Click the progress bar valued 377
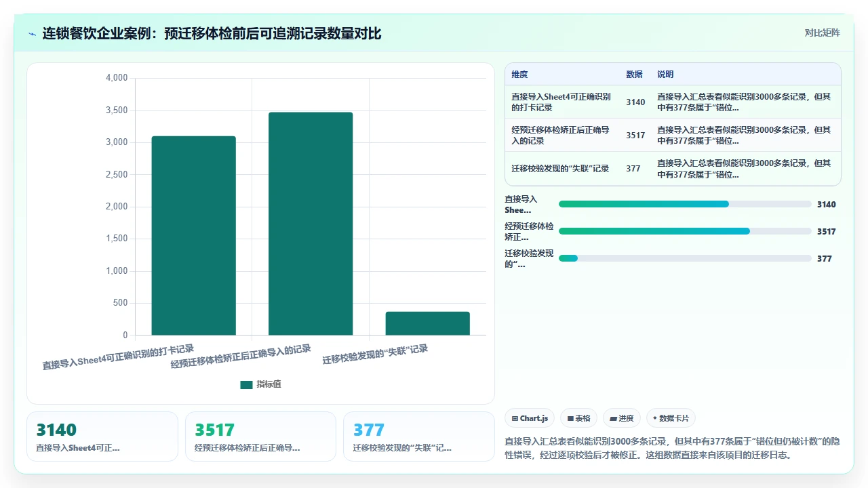 [x=685, y=258]
